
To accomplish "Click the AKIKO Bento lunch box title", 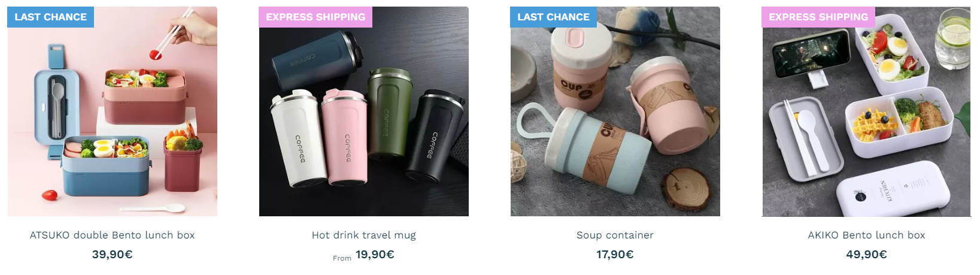I will [x=866, y=235].
